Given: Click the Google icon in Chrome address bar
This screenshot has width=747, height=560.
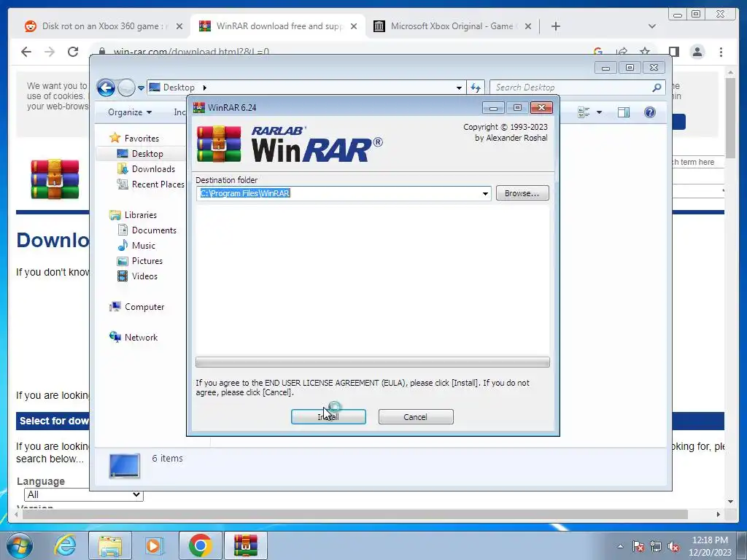Looking at the screenshot, I should [x=598, y=52].
